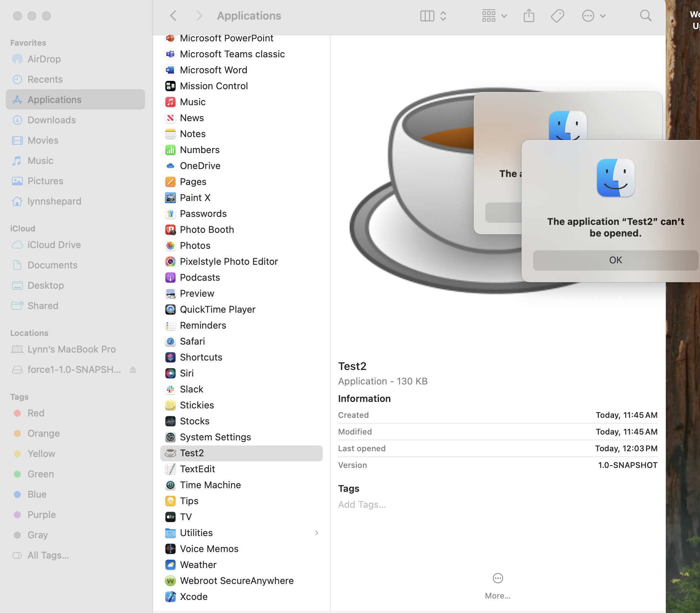
Task: Select the Weather app row
Action: [x=241, y=564]
